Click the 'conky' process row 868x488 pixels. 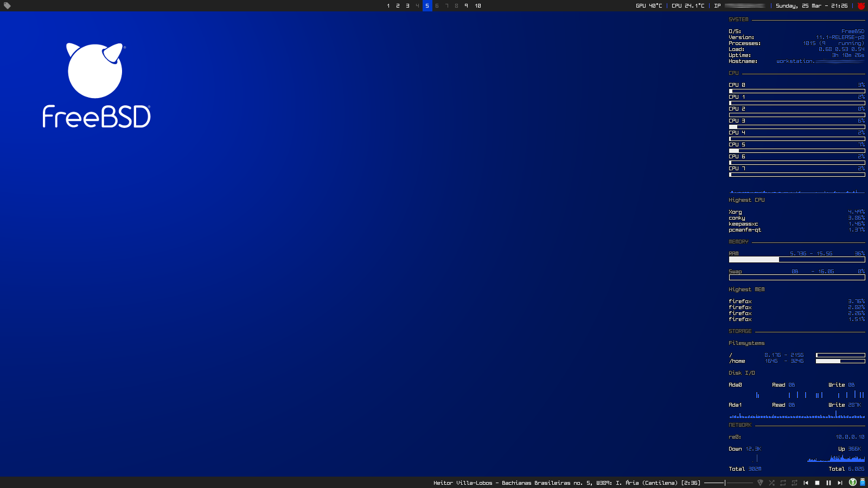pyautogui.click(x=797, y=218)
